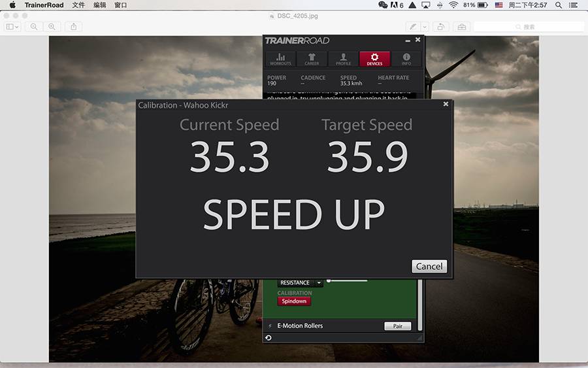
Task: Click the Power 190 readout
Action: (x=276, y=80)
